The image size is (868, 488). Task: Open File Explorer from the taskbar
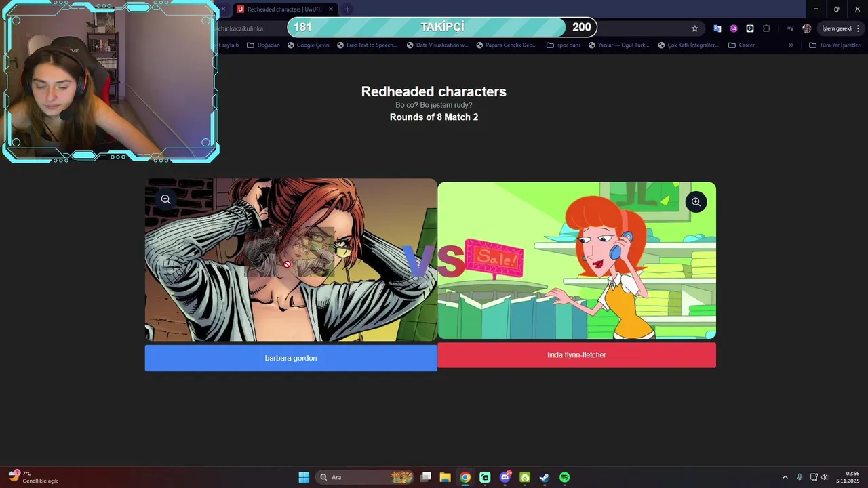point(445,477)
